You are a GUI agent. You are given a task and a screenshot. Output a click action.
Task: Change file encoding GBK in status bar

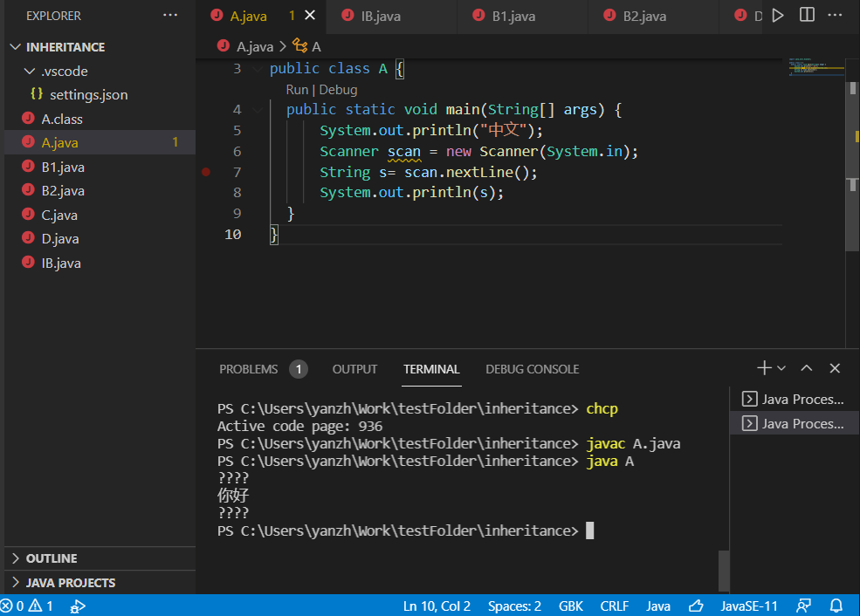570,606
